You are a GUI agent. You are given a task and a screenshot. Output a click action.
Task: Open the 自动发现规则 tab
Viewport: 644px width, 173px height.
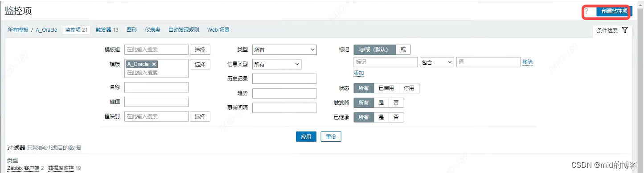[184, 30]
